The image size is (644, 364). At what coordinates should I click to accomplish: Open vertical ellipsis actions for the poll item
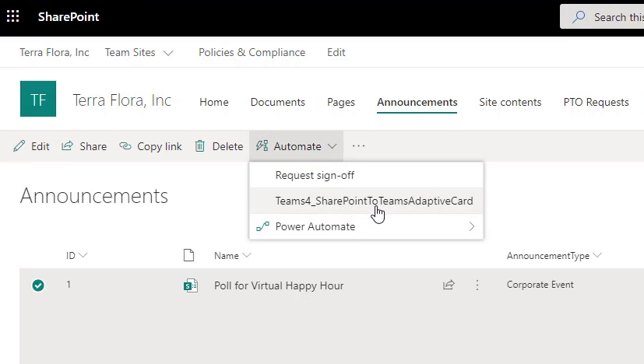(477, 285)
